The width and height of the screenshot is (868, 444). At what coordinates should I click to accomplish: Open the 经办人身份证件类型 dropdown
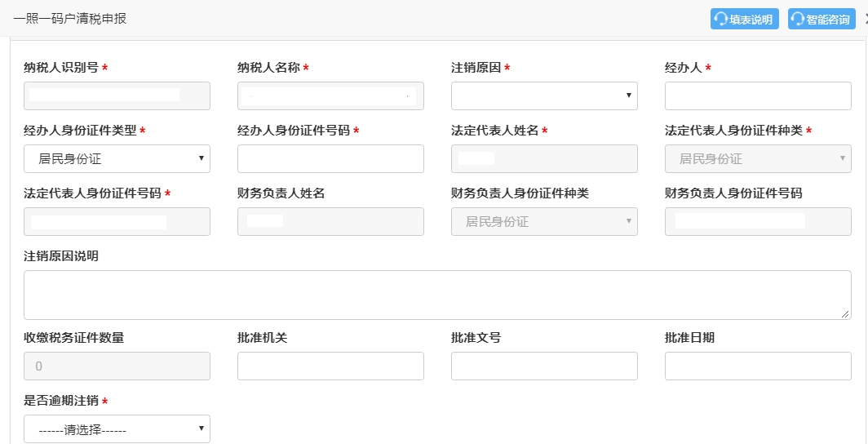point(117,159)
